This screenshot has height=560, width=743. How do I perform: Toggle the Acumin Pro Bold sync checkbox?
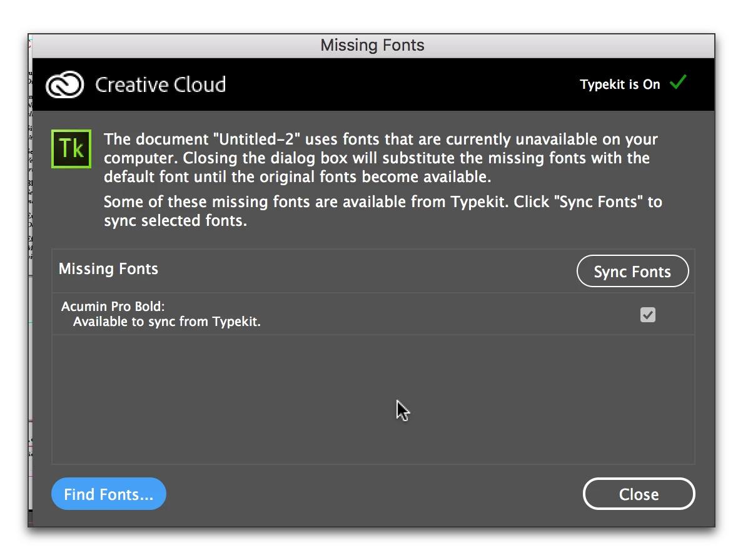coord(648,315)
